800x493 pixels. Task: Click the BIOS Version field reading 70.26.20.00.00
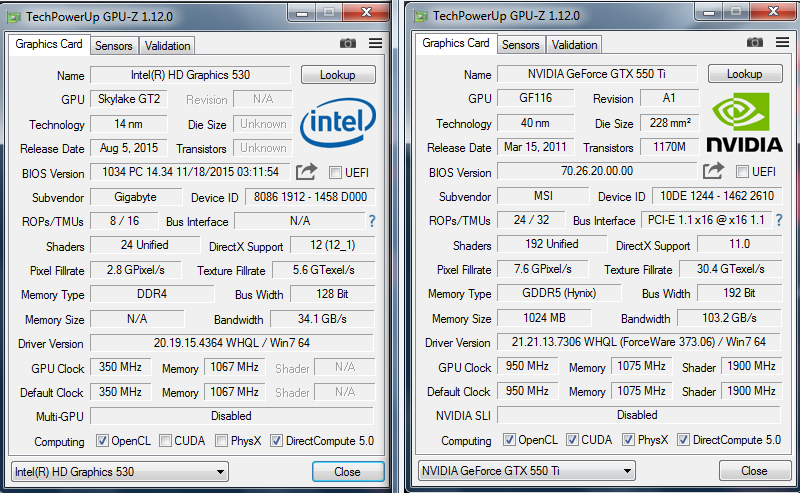597,171
